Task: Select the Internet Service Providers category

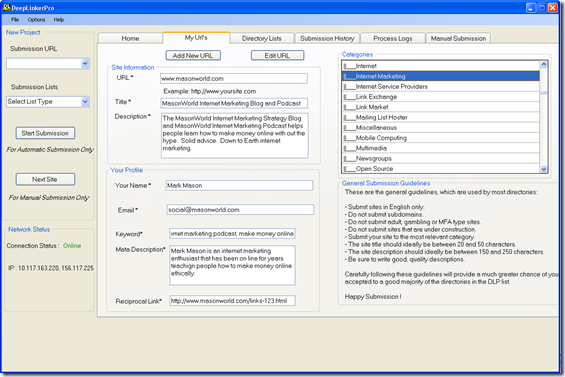Action: pyautogui.click(x=440, y=87)
